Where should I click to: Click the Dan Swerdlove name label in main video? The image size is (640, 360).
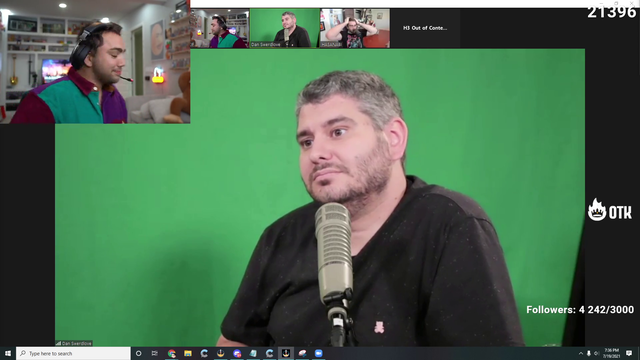tap(74, 343)
